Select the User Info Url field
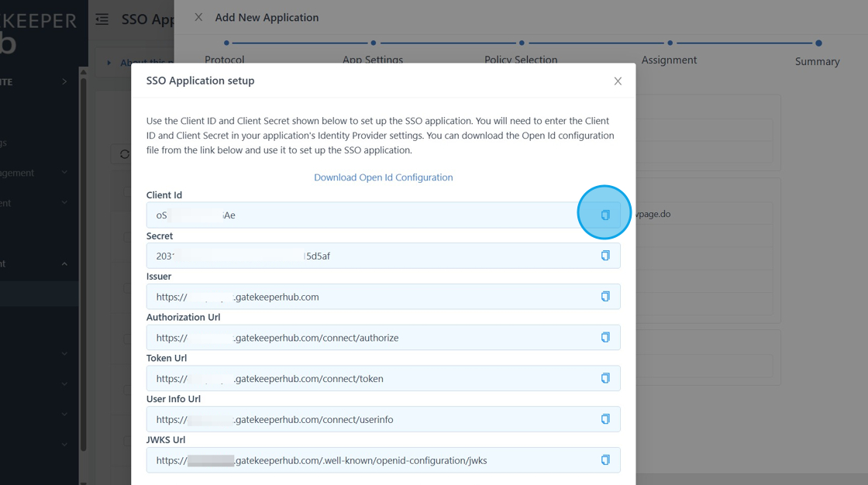868x485 pixels. 383,420
